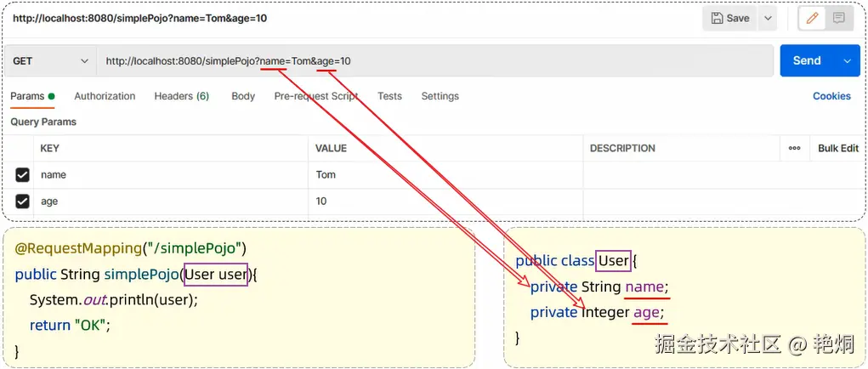
Task: Switch to the Tests tab
Action: pyautogui.click(x=389, y=96)
